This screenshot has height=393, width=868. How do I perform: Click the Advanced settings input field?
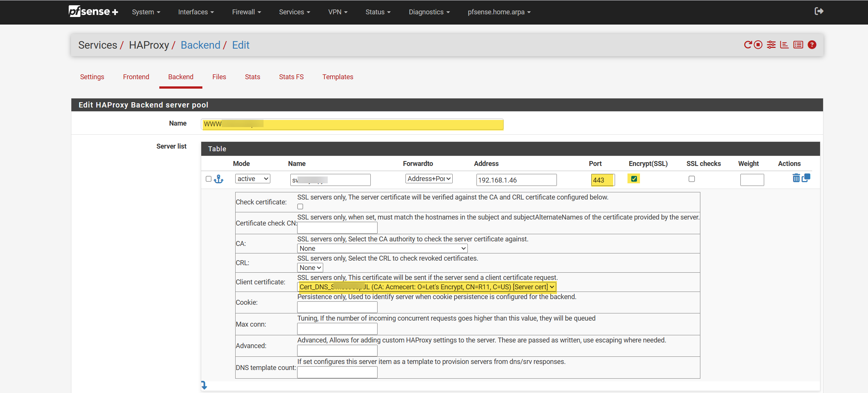pyautogui.click(x=337, y=350)
